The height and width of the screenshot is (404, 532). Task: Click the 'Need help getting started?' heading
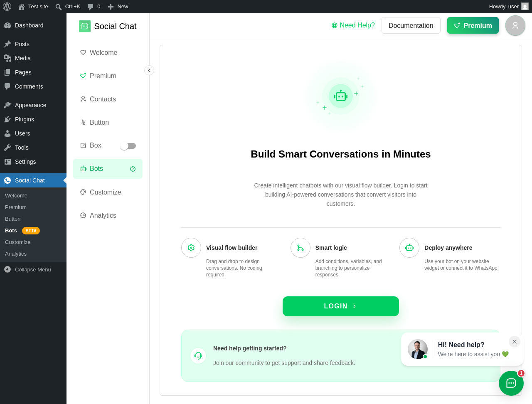250,348
